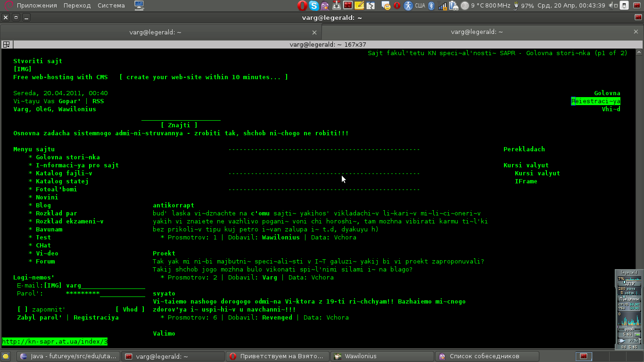Toggle the zapomnit' checkbox

point(23,310)
